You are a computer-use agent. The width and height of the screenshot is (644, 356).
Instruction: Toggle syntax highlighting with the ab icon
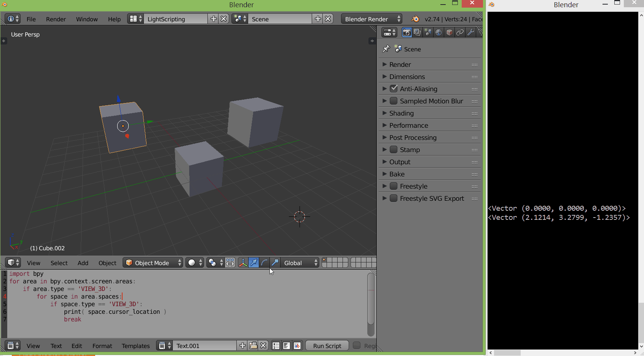point(297,345)
